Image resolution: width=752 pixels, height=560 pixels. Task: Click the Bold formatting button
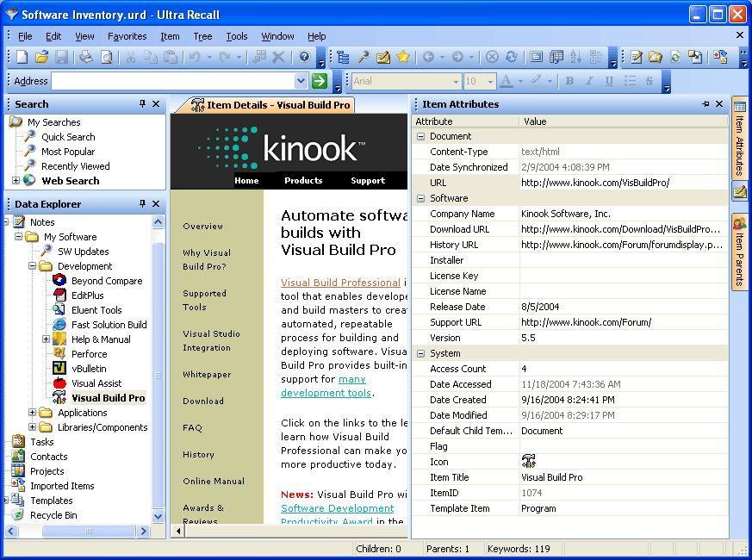(569, 81)
